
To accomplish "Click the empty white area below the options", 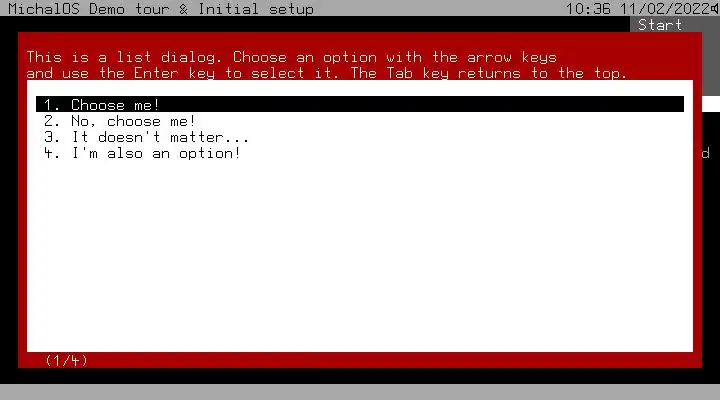I will point(360,255).
